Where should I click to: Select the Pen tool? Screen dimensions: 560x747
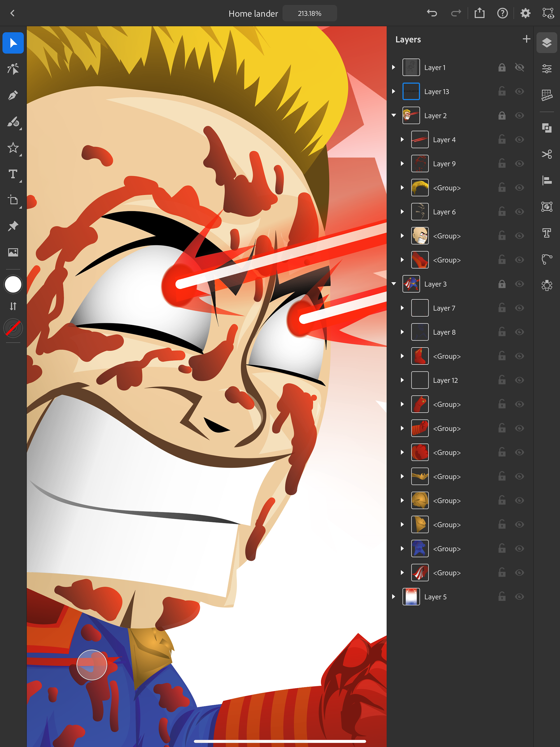coord(13,95)
